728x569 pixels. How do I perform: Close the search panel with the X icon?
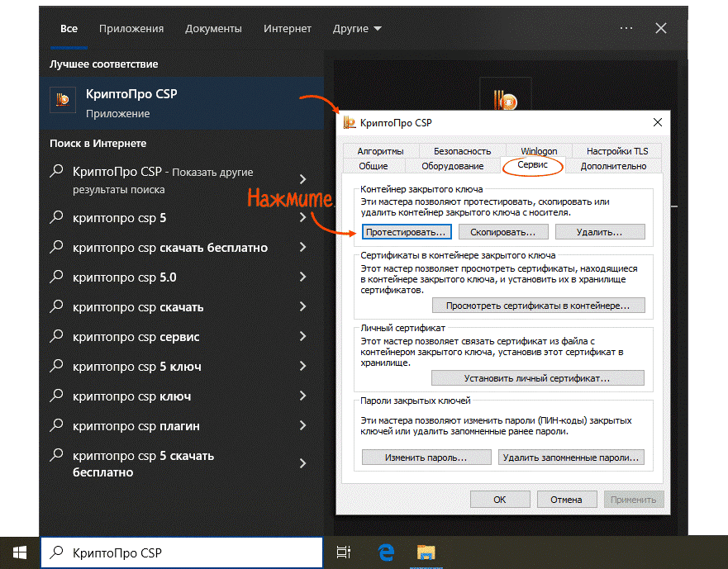point(661,28)
